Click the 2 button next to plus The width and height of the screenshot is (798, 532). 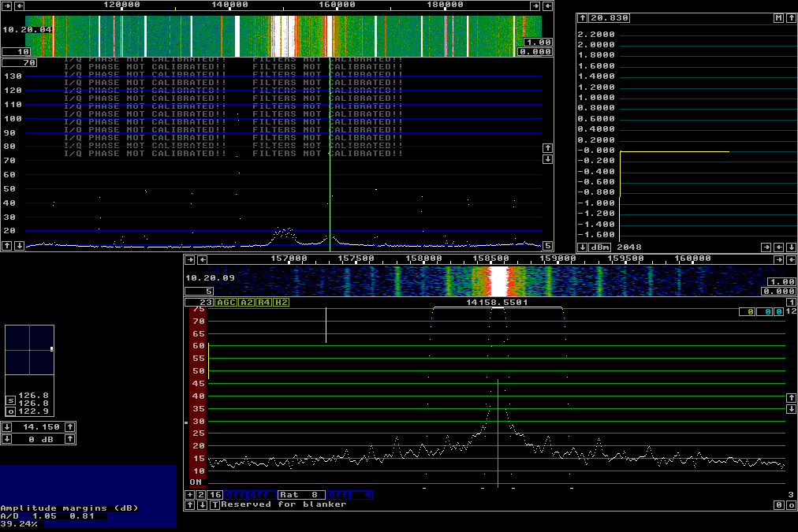[201, 495]
